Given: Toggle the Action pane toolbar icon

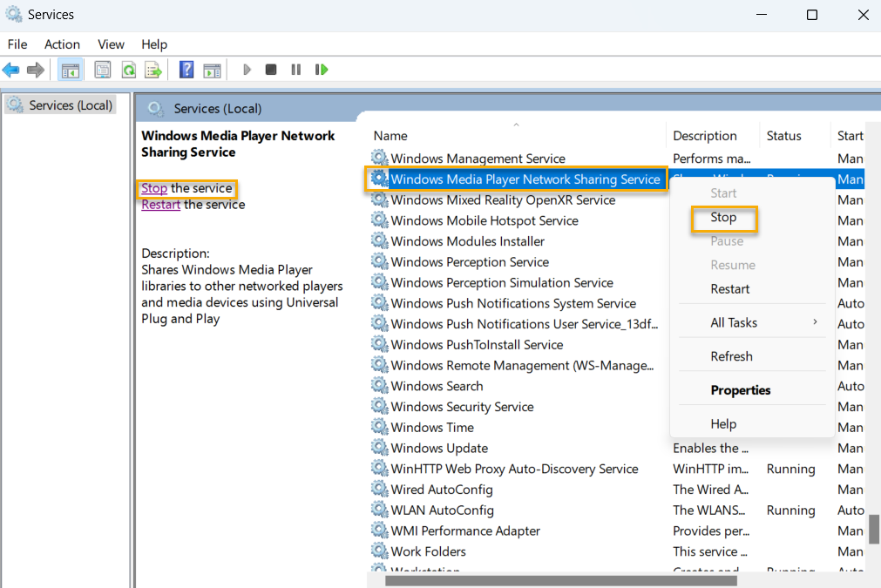Looking at the screenshot, I should [212, 70].
